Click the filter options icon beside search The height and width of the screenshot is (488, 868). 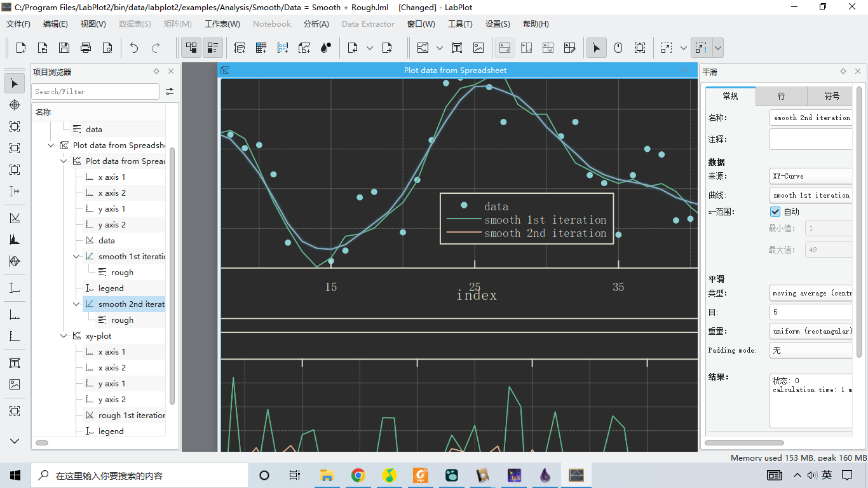[170, 91]
